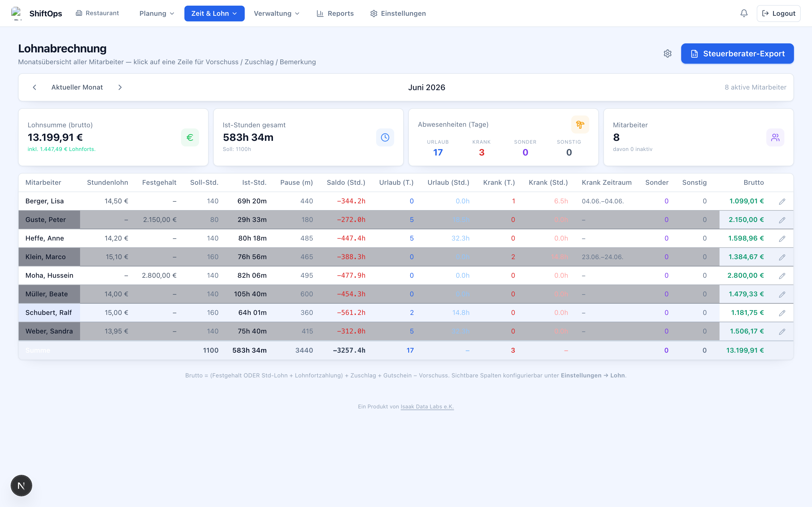Follow the Isaak Data Labs e.K. link
Image resolution: width=812 pixels, height=507 pixels.
[427, 406]
